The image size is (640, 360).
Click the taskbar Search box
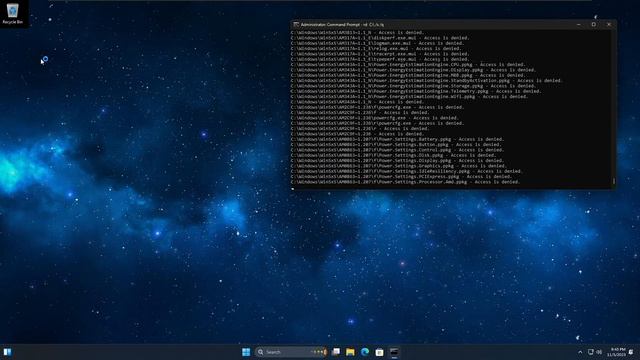(291, 352)
